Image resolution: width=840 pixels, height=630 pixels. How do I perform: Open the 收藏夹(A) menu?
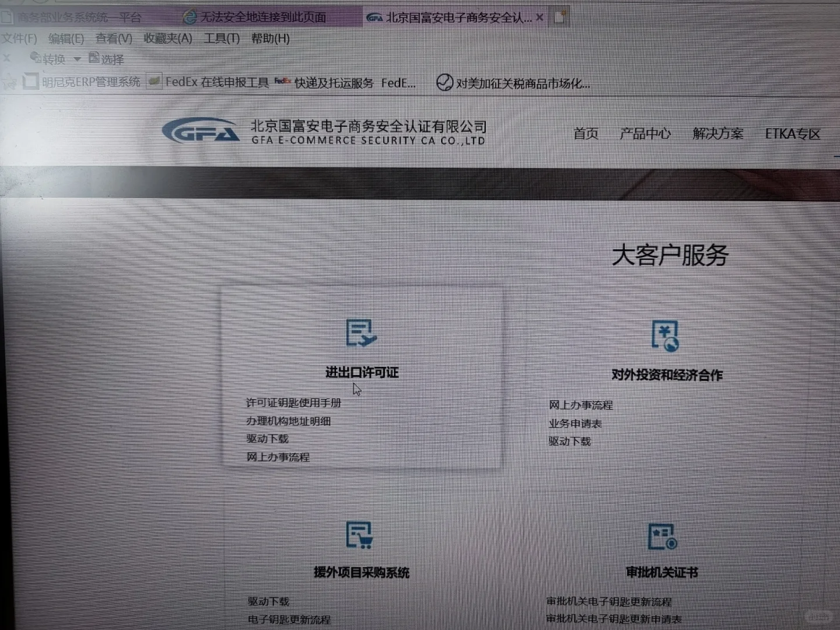pyautogui.click(x=167, y=38)
